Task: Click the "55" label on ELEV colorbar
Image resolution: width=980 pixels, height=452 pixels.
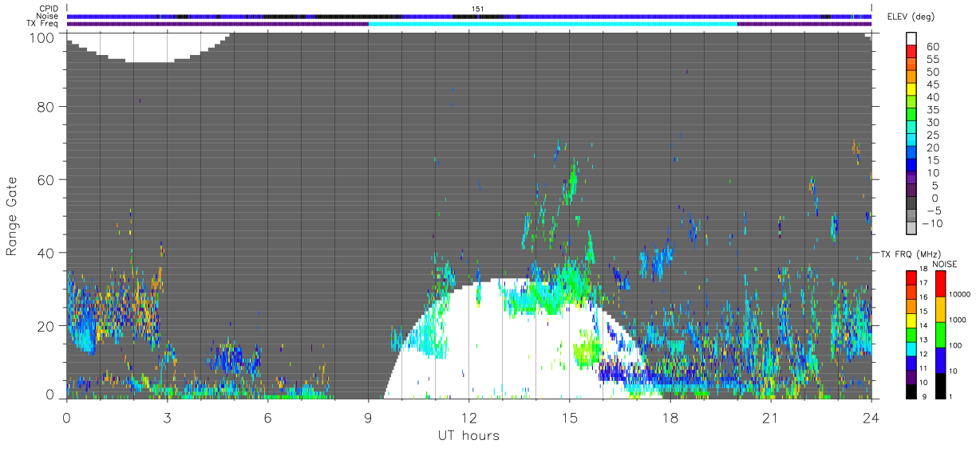Action: pyautogui.click(x=932, y=60)
